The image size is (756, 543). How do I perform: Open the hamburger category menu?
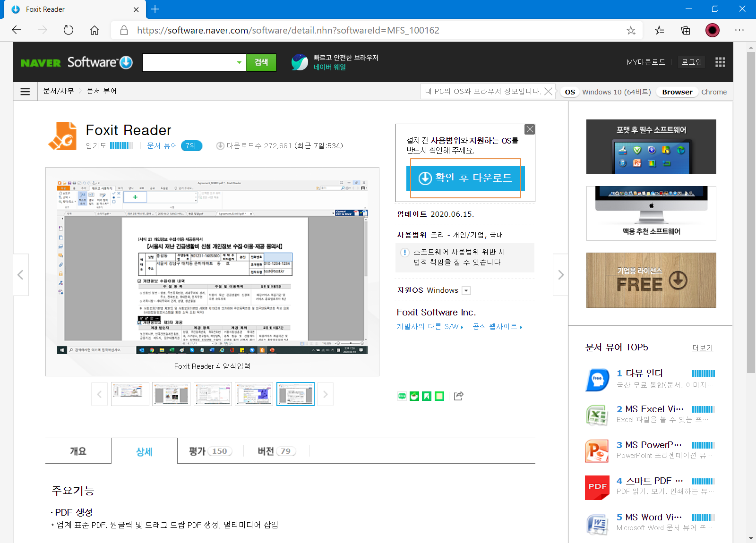coord(26,92)
